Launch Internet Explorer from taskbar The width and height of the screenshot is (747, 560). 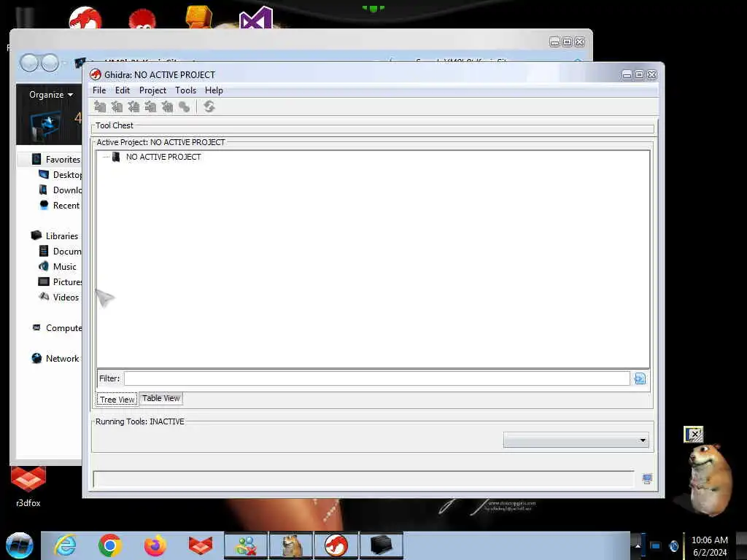click(x=65, y=545)
